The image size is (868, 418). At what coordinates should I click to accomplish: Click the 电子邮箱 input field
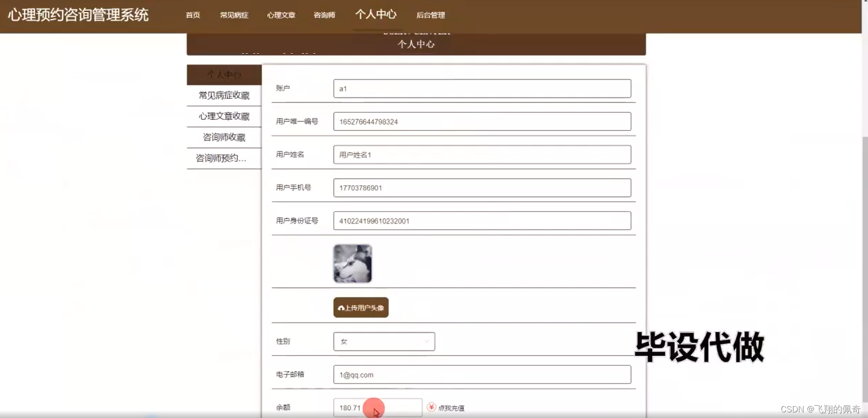tap(482, 375)
